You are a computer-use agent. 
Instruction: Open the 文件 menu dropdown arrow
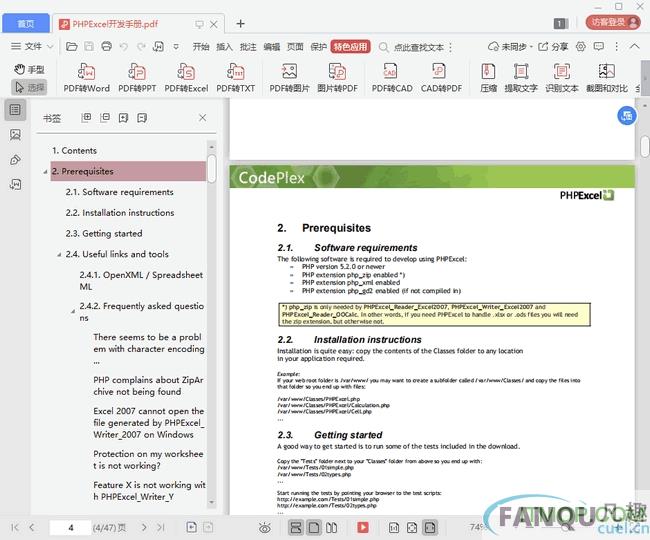point(50,46)
